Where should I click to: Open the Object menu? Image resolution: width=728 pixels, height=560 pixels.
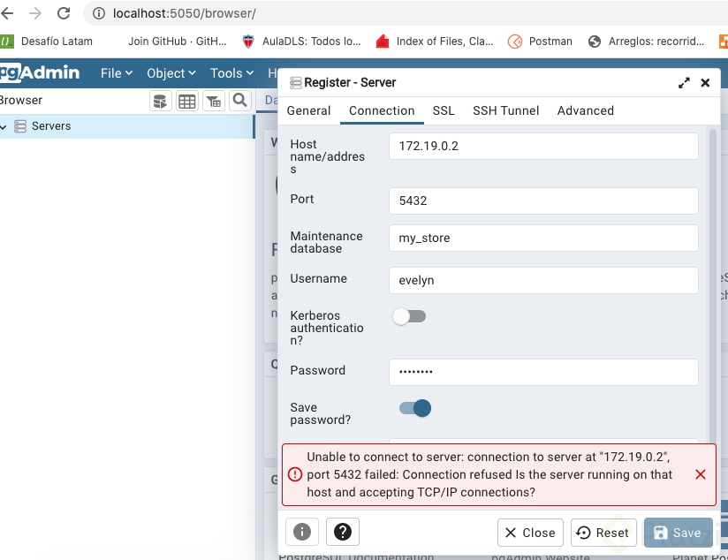click(171, 73)
